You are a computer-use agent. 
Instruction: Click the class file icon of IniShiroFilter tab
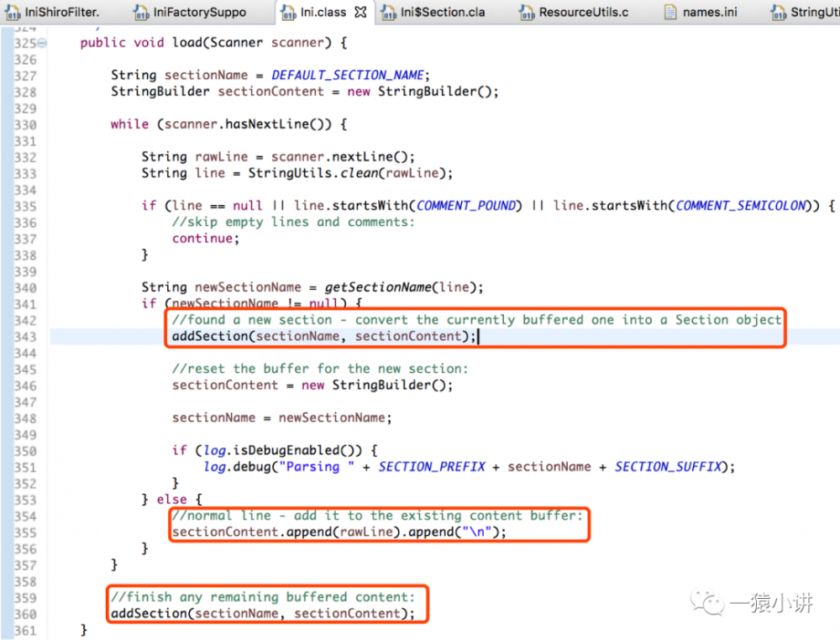click(x=13, y=13)
